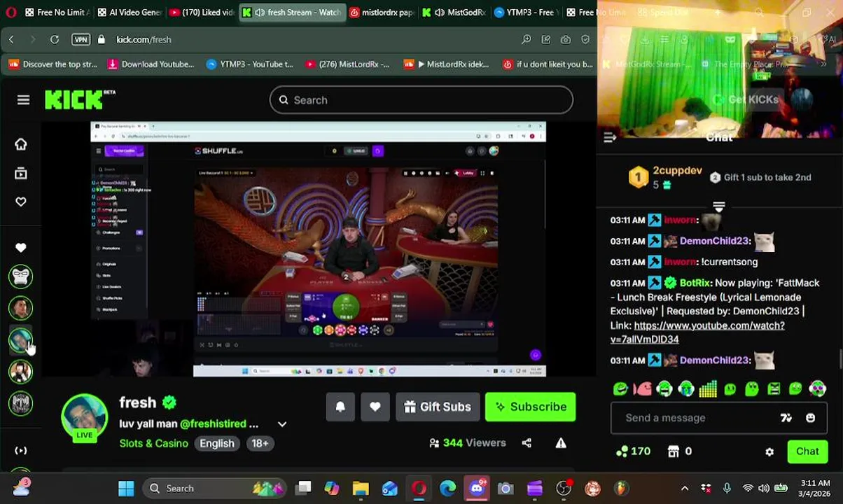Switch to YTMP3 - Free browser tab

[525, 13]
